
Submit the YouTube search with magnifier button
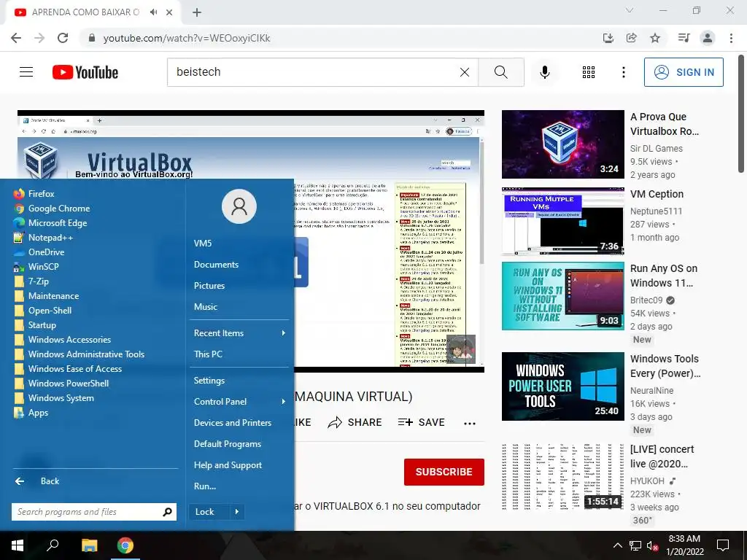500,72
